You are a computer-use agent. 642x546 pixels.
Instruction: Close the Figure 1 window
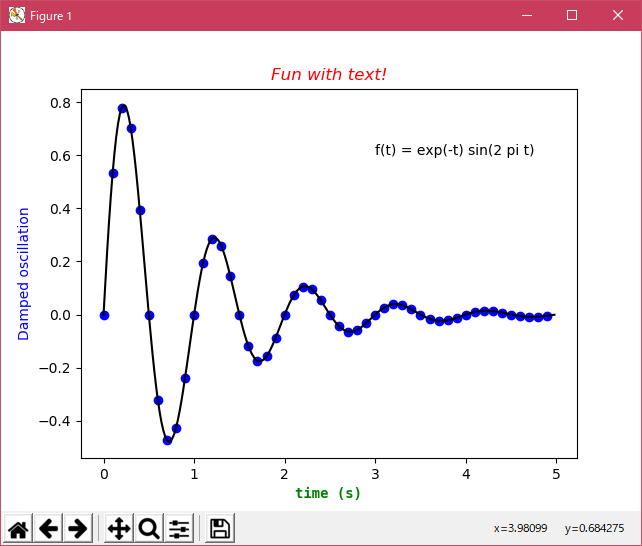[618, 15]
